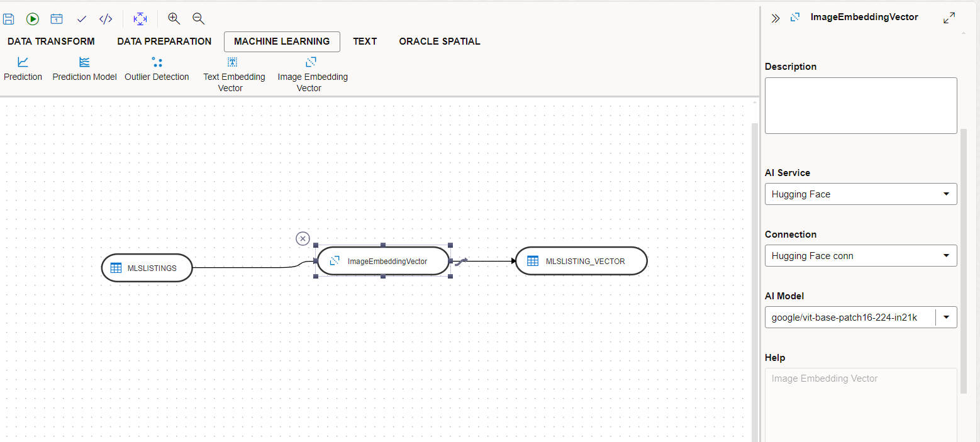
Task: Click the canvas vertical scrollbar
Action: (x=755, y=283)
